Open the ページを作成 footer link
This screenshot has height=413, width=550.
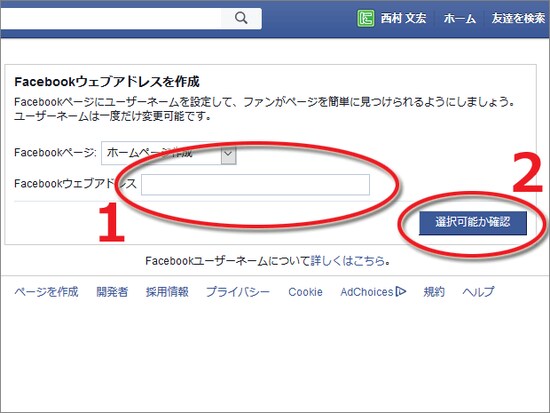tap(46, 292)
